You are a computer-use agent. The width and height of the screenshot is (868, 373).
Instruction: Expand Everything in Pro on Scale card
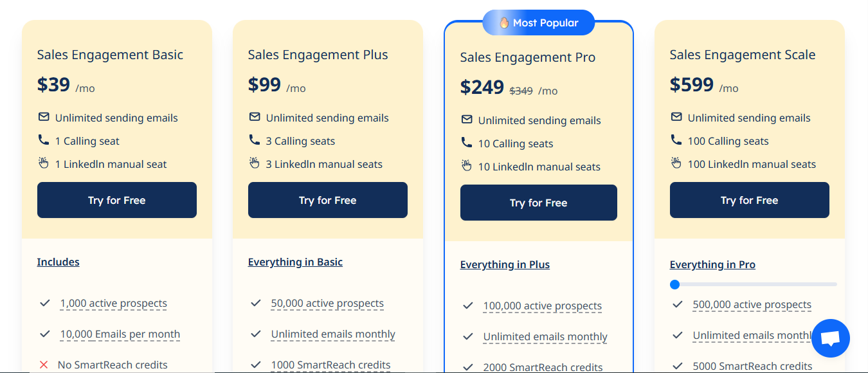point(712,264)
